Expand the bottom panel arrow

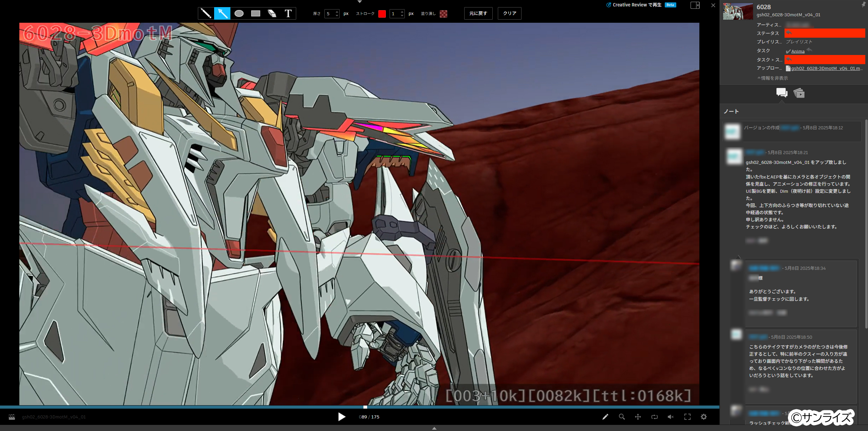coord(434,428)
